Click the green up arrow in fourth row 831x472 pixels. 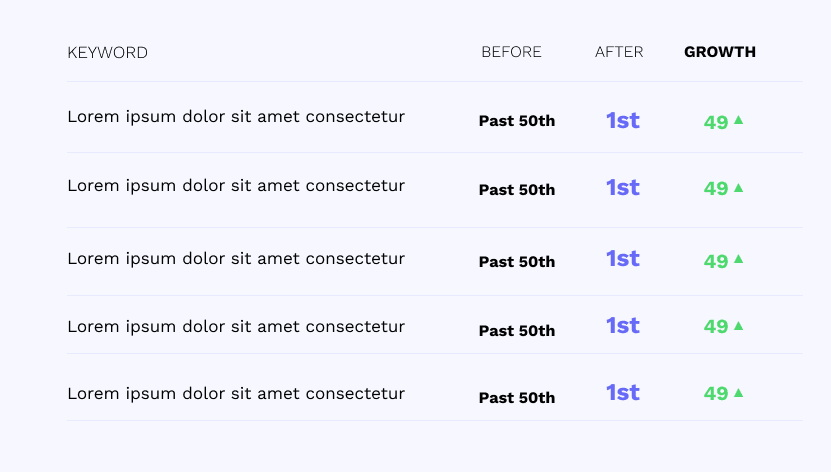pos(738,325)
